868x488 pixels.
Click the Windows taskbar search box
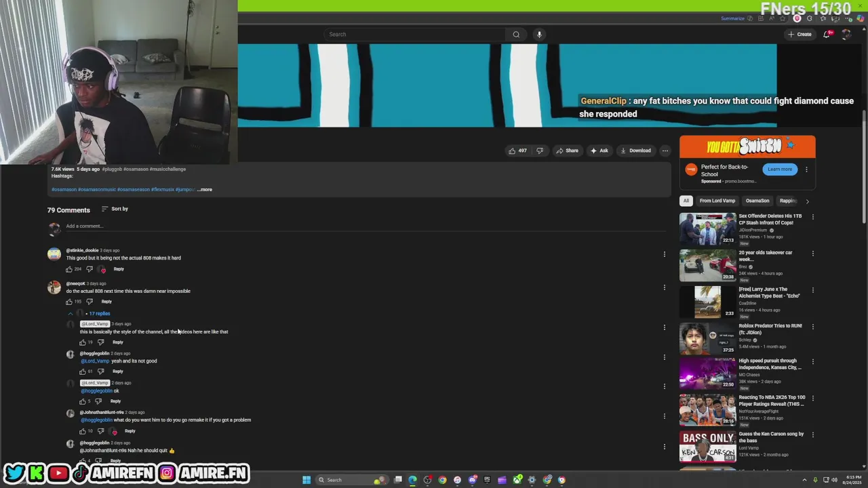click(x=351, y=480)
